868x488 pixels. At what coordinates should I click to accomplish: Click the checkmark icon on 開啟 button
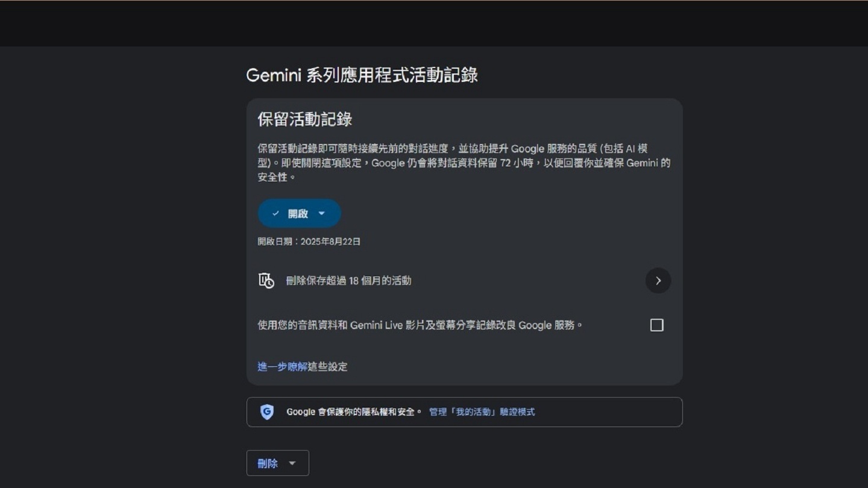pyautogui.click(x=275, y=213)
